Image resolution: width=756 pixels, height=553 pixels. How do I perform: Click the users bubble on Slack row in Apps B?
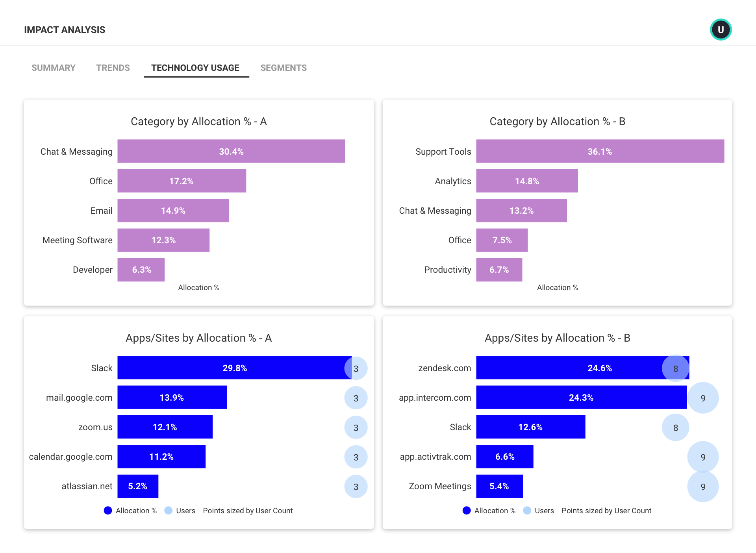(x=676, y=427)
